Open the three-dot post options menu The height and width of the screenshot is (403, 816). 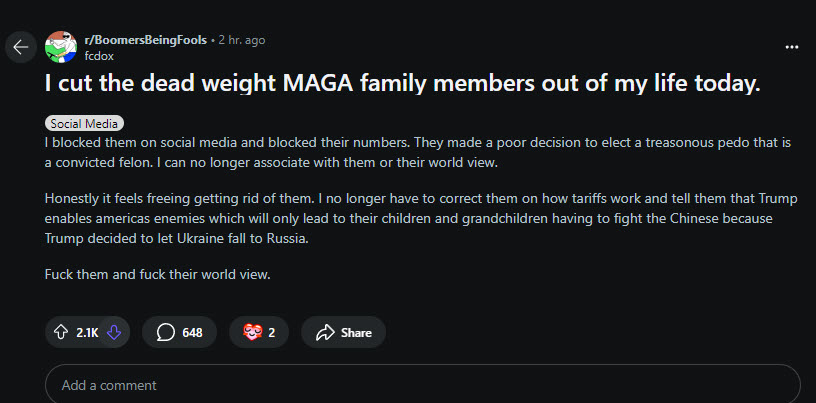(792, 47)
